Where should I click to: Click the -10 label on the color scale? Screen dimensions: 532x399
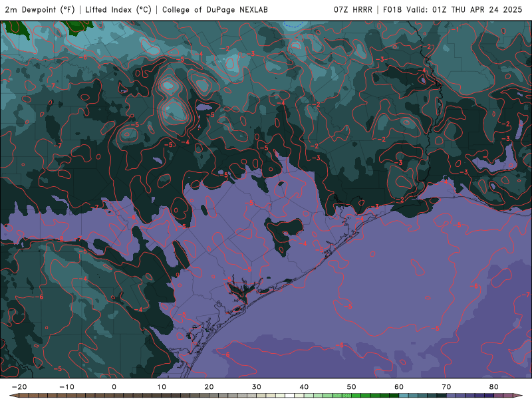pyautogui.click(x=67, y=387)
